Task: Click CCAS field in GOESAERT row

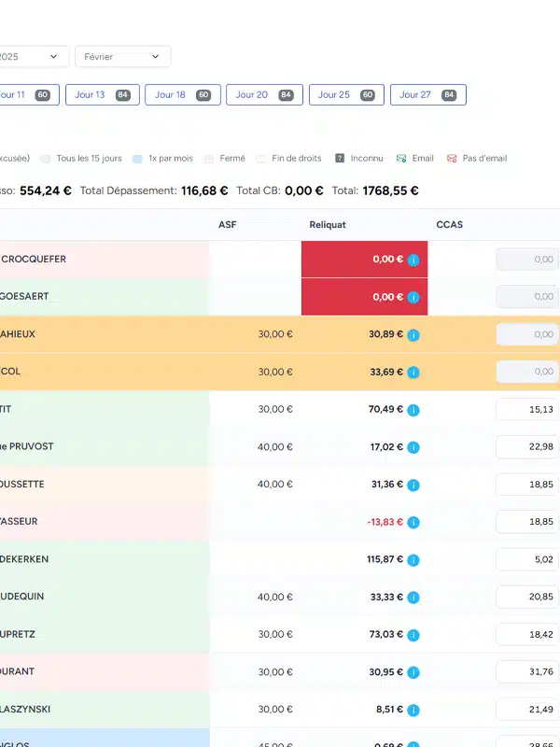Action: (x=526, y=297)
